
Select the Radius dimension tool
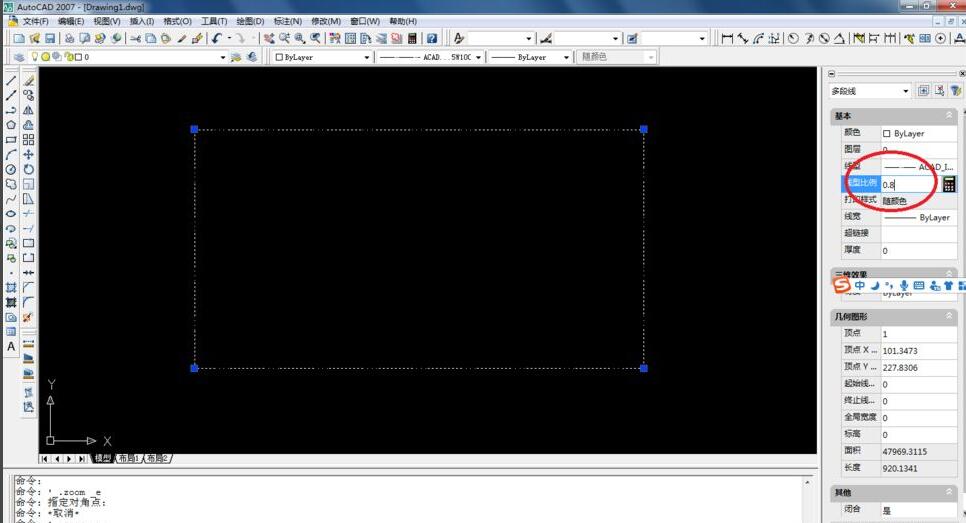794,38
